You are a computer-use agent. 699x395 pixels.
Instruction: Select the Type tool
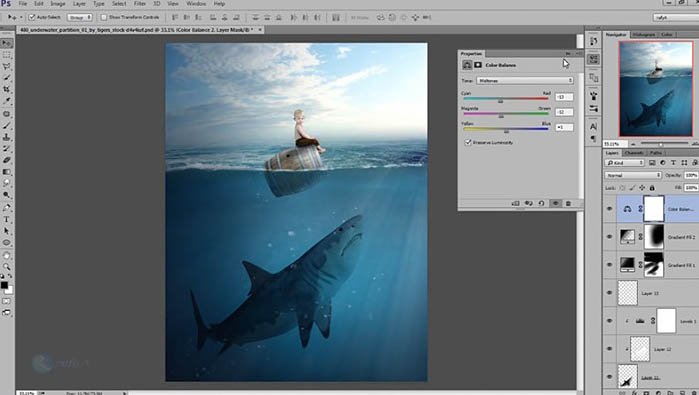(7, 219)
